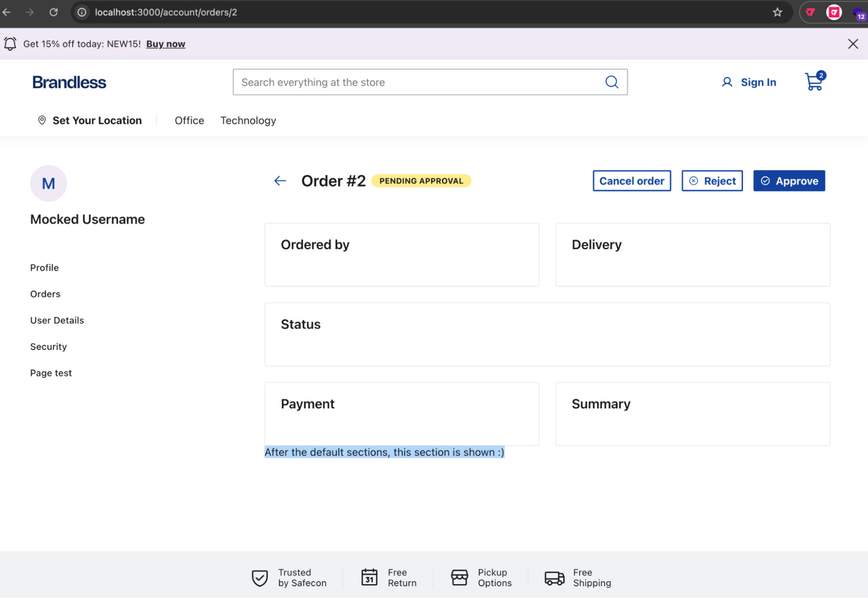This screenshot has height=598, width=868.
Task: Click the Payment card heading
Action: click(307, 404)
